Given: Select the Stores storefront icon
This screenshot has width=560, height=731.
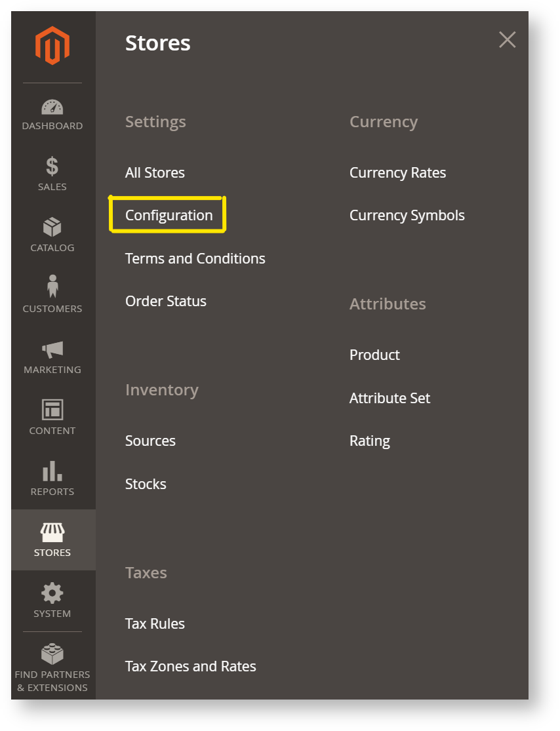Looking at the screenshot, I should click(52, 532).
